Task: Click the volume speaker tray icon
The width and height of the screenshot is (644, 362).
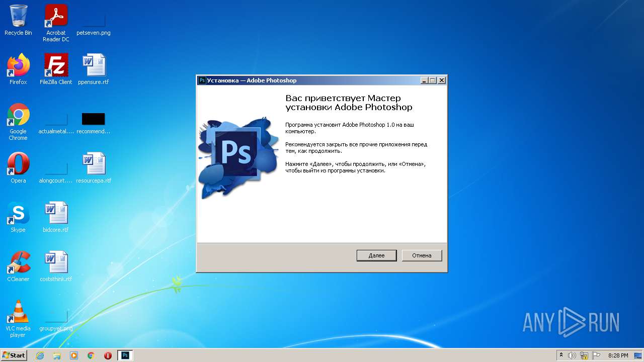Action: [x=572, y=355]
